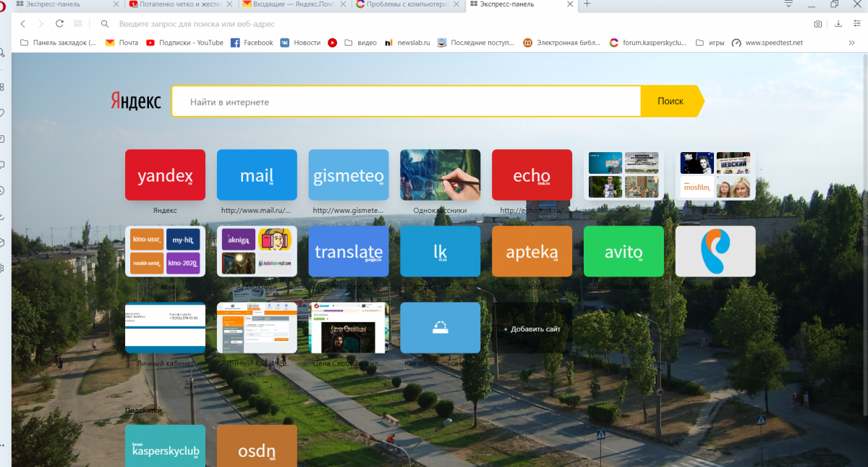
Task: Open a new tab with plus button
Action: pyautogui.click(x=587, y=4)
